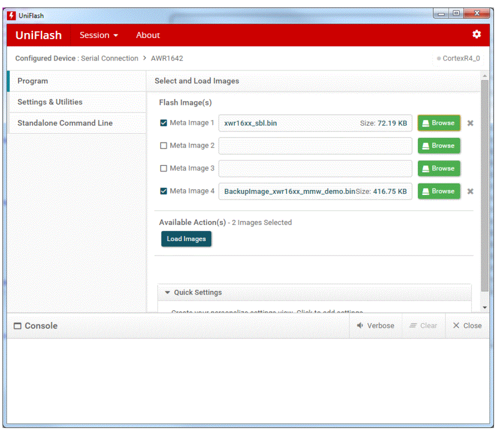504x435 pixels.
Task: Browse for a Meta Image 3 file
Action: click(x=439, y=168)
